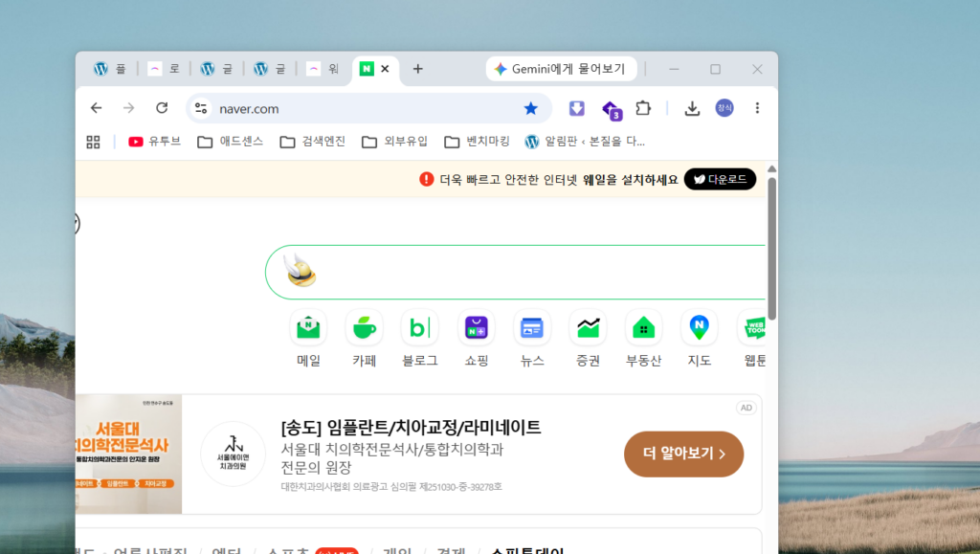The height and width of the screenshot is (554, 980).
Task: Open the Real Estate (부동산) shortcut icon
Action: pos(643,328)
